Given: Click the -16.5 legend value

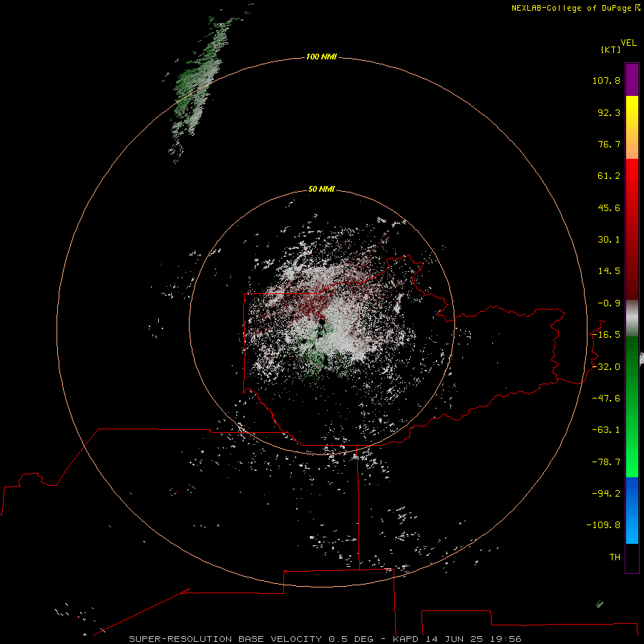Looking at the screenshot, I should click(x=606, y=335).
